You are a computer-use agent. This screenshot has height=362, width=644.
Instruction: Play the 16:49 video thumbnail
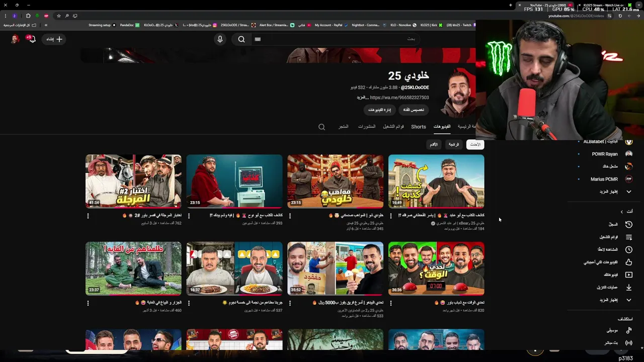point(436,181)
